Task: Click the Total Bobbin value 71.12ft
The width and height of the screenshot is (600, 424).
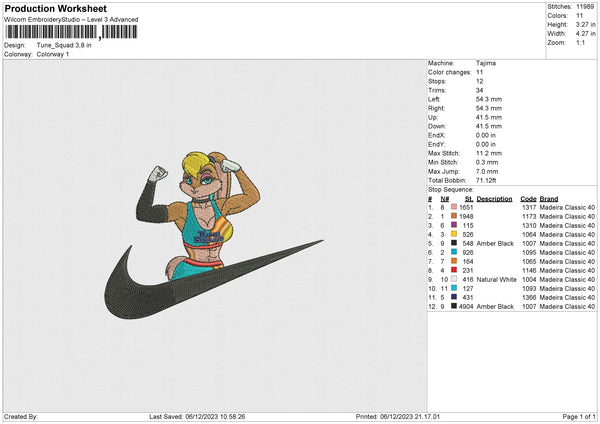Action: [x=486, y=181]
